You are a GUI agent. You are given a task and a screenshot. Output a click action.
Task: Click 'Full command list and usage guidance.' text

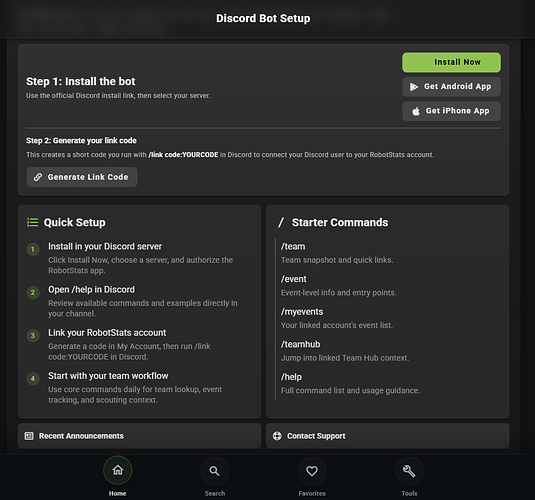[350, 390]
